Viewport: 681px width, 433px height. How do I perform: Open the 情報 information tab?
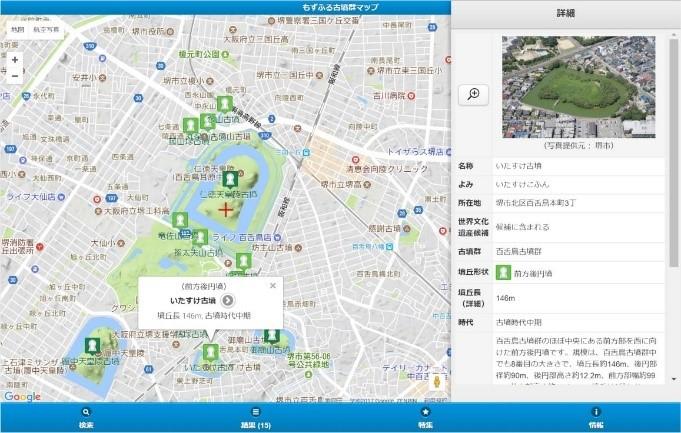(x=596, y=417)
